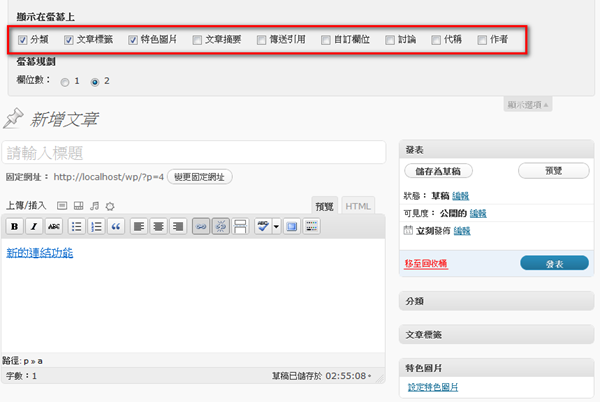Insert an ordered numbered list

coord(96,226)
